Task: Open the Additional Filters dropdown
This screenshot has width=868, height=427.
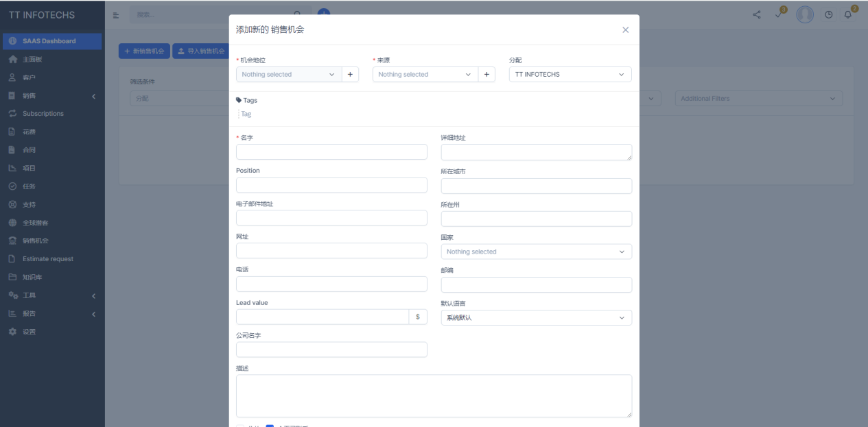Action: (x=759, y=99)
